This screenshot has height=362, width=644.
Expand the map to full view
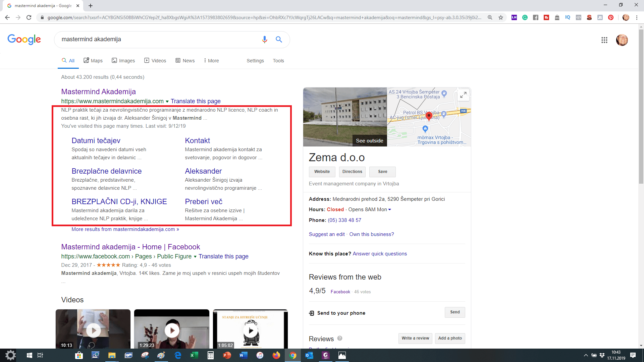pos(463,95)
